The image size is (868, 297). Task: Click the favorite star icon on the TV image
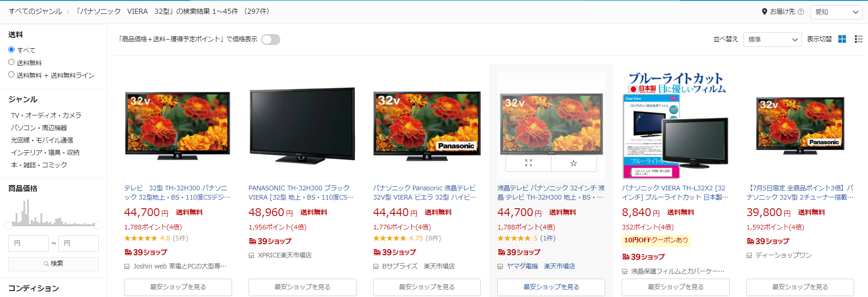[x=573, y=163]
